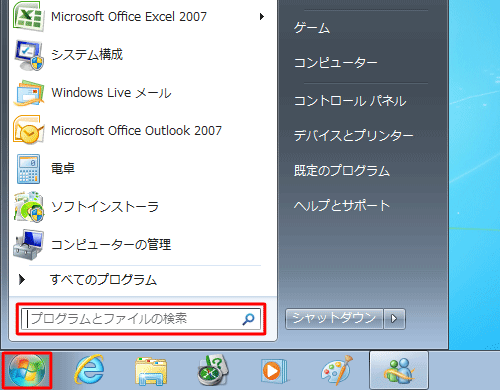Click the 電卓 label
Viewport: 500px width, 390px height.
click(63, 168)
